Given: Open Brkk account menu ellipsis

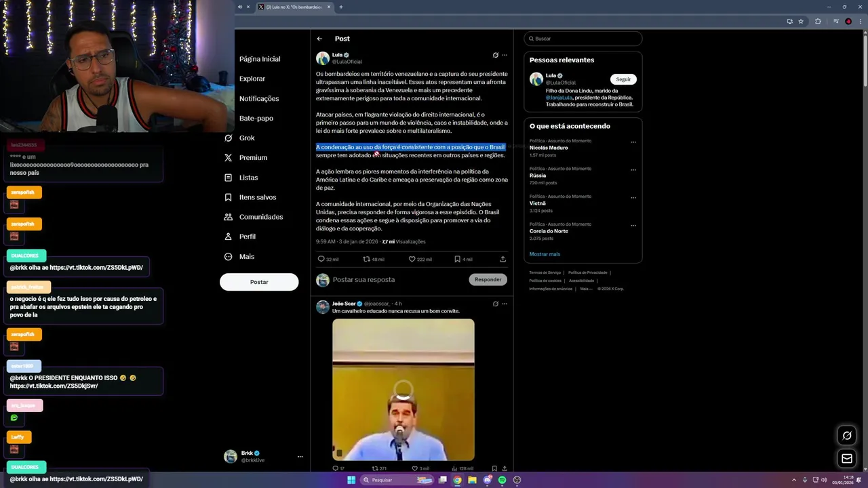Looking at the screenshot, I should [300, 457].
